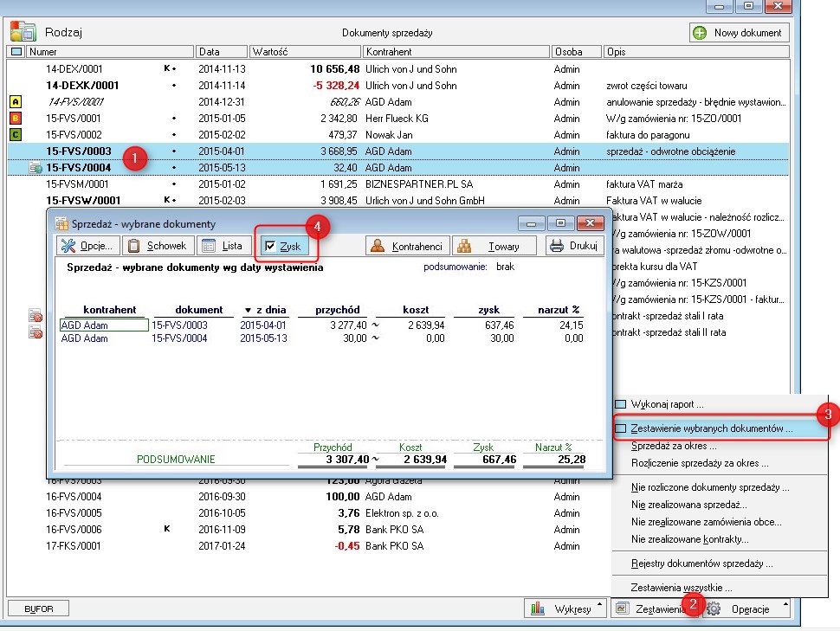Click the BUFOR button

pyautogui.click(x=38, y=608)
